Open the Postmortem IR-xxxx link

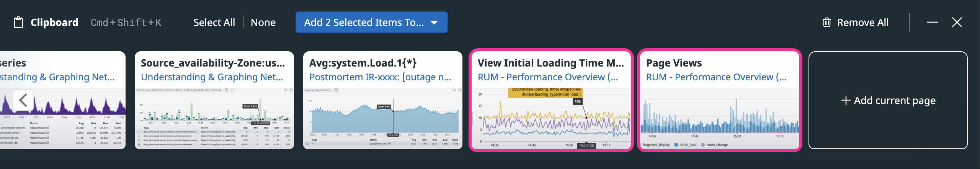click(x=380, y=77)
